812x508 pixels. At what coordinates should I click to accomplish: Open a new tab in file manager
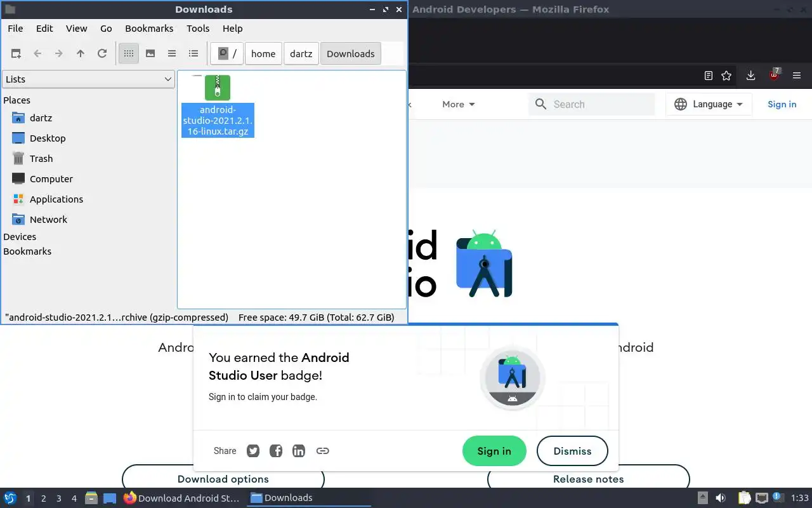(x=16, y=54)
